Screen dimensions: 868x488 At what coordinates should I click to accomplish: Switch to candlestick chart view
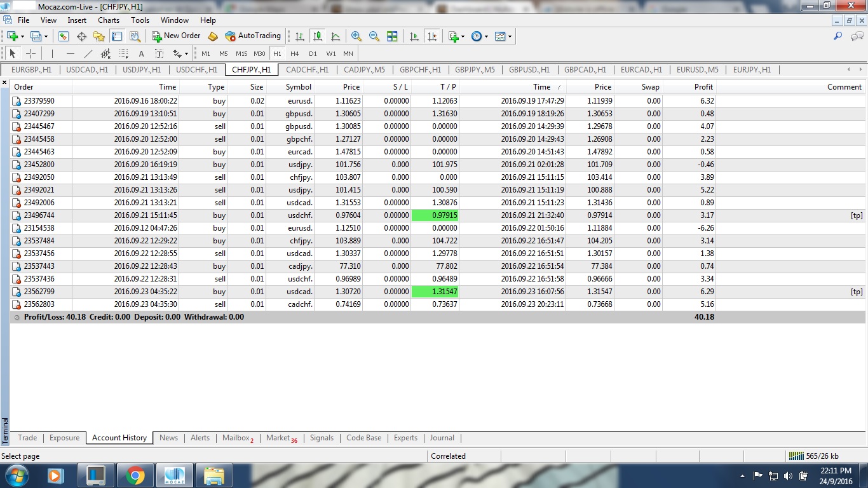pos(317,36)
